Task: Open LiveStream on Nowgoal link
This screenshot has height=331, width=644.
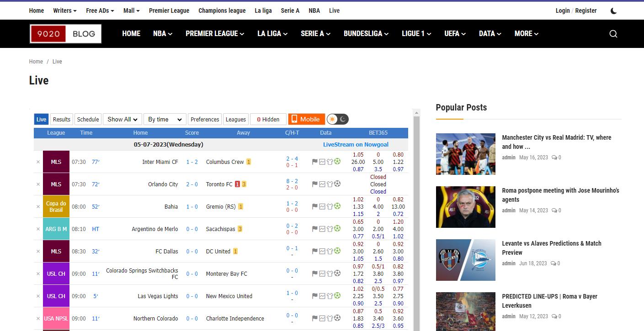Action: [x=356, y=144]
